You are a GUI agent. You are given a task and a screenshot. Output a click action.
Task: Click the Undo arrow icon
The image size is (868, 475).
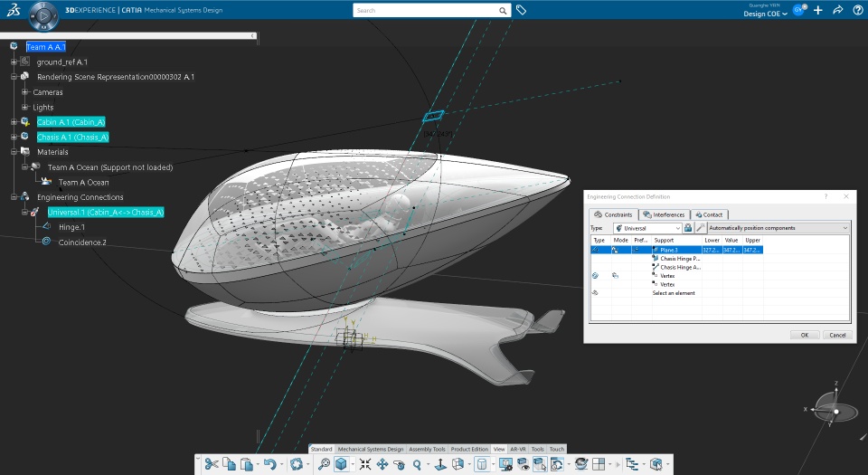pos(269,464)
